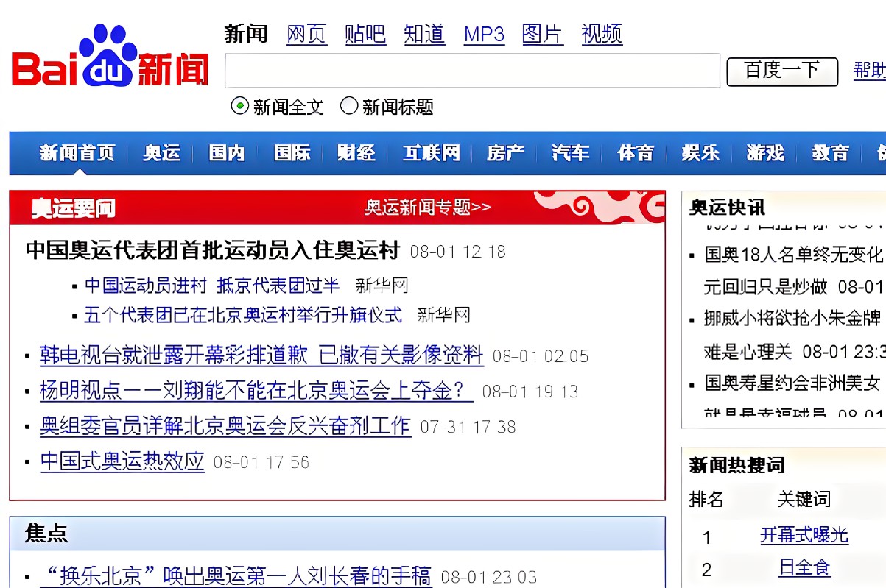Open the 奥运新闻专题>> link
This screenshot has width=886, height=588.
click(x=428, y=208)
